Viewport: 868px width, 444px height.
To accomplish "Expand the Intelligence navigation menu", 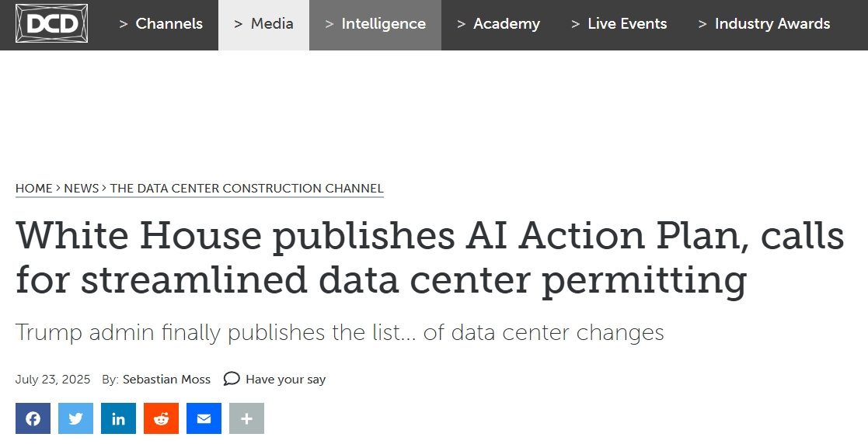I will click(x=375, y=24).
